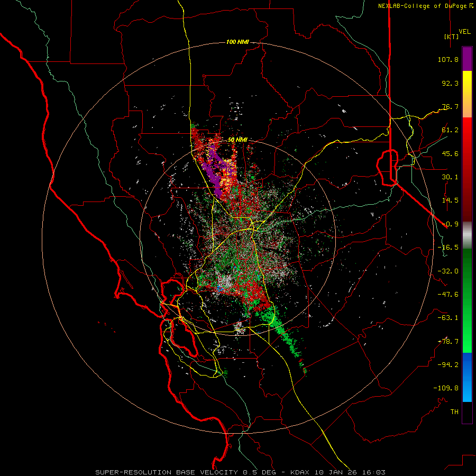Click the 100 NMI range ring label
This screenshot has height=476, width=476.
click(x=237, y=42)
